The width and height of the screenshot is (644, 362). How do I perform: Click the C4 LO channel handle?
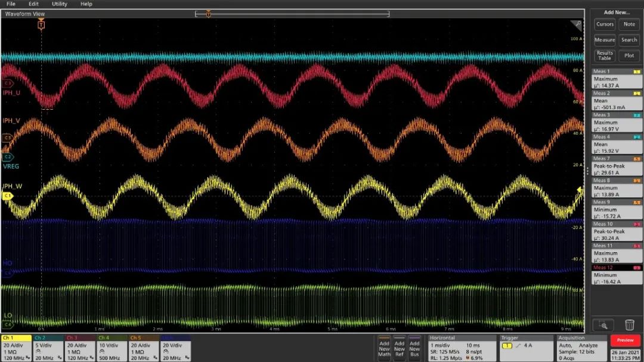point(7,324)
